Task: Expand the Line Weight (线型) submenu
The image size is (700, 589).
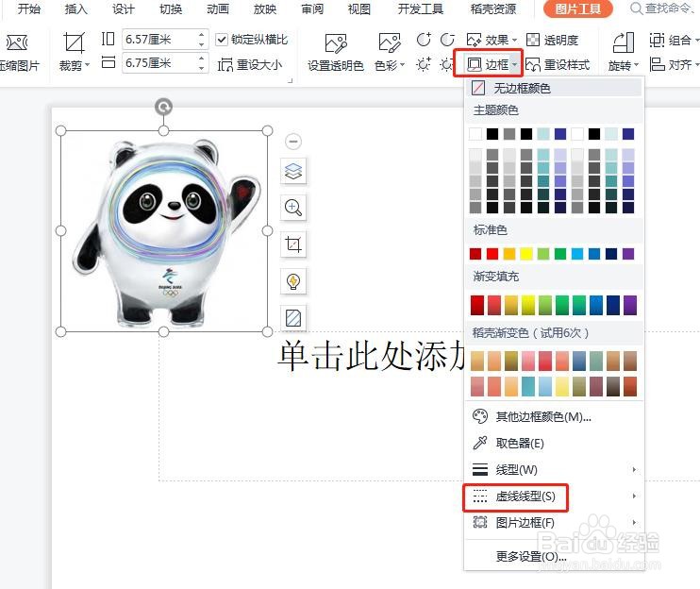Action: 554,469
